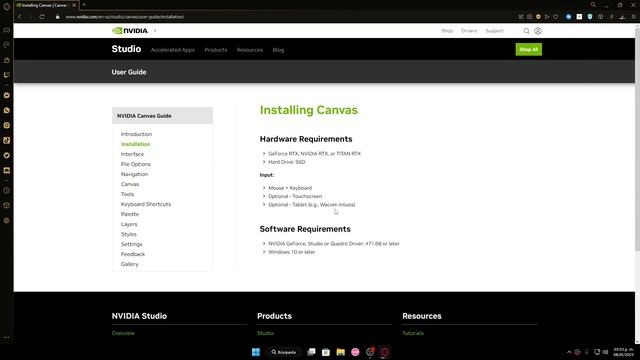Reload the page with the refresh icon
The width and height of the screenshot is (640, 360).
42,17
